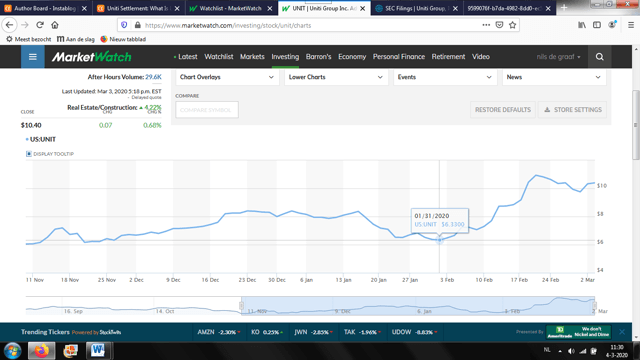Viewport: 640px width, 360px height.
Task: Click the Compare Symbol input field
Action: pyautogui.click(x=207, y=110)
